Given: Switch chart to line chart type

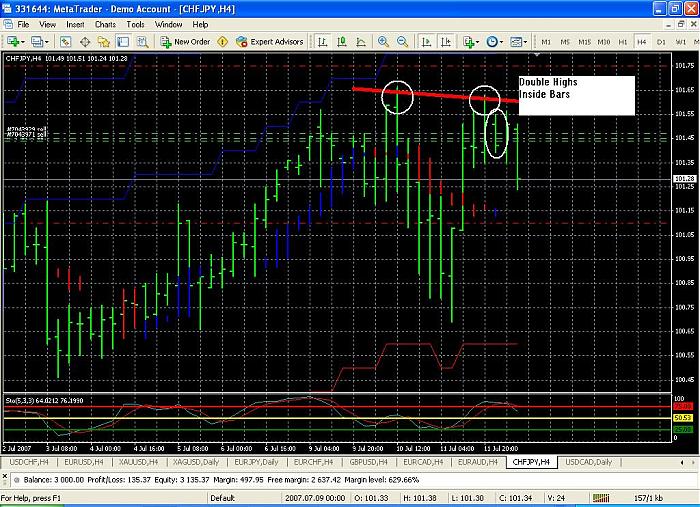Looking at the screenshot, I should (x=361, y=42).
